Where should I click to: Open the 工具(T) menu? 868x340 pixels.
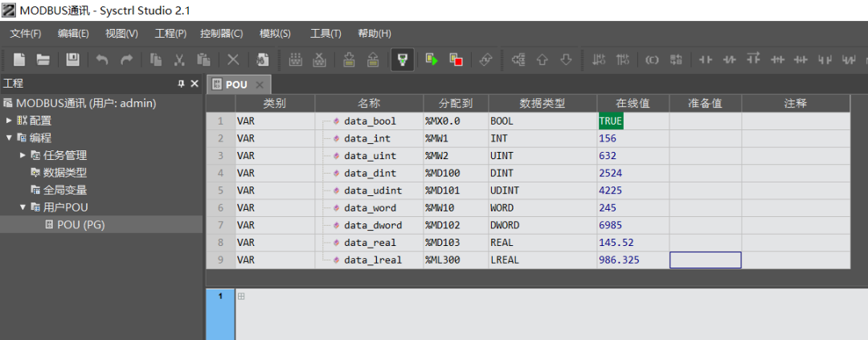(325, 34)
